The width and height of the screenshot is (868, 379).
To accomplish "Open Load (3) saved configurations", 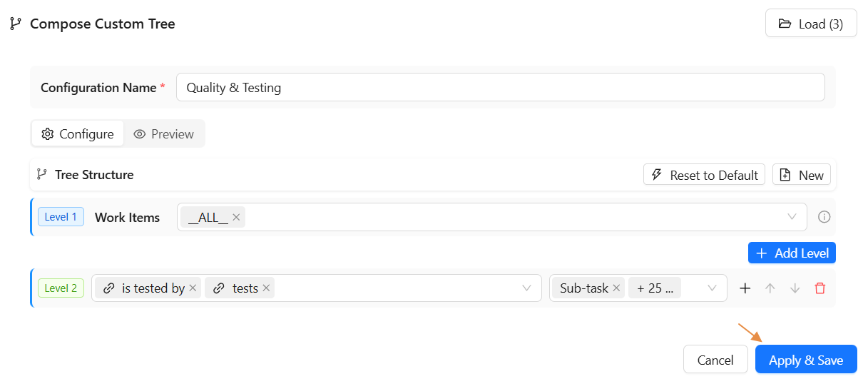I will point(811,24).
